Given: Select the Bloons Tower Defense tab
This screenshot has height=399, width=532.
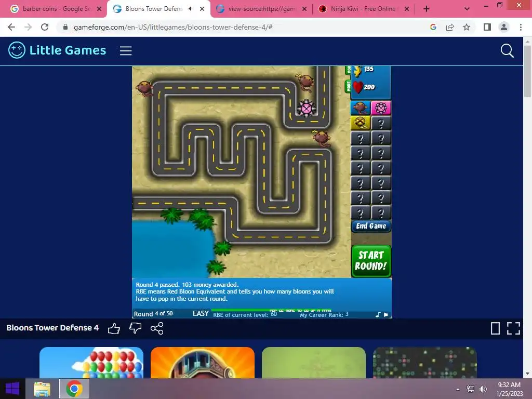Looking at the screenshot, I should point(154,9).
